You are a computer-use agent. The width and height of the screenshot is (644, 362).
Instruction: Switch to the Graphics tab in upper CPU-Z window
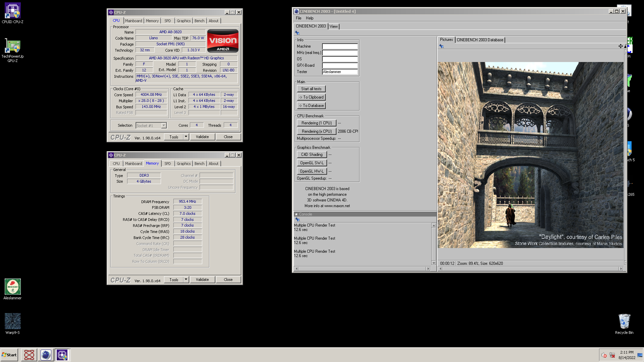pos(183,21)
